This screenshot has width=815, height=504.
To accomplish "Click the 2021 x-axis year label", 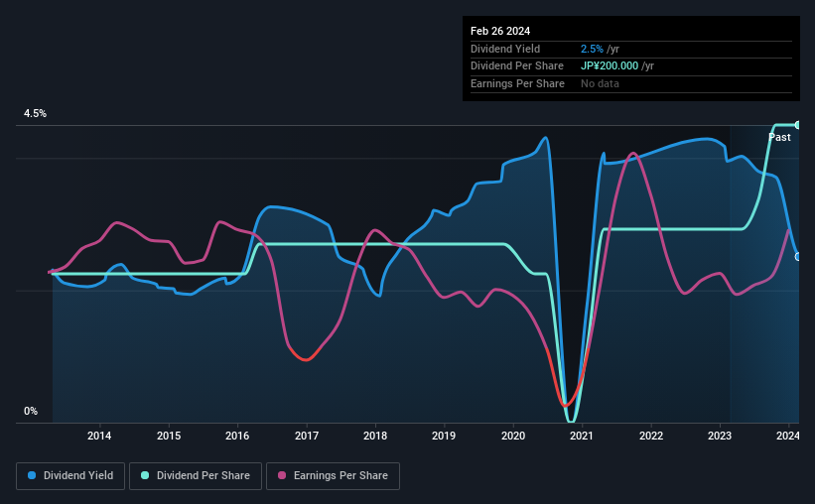I will (x=581, y=436).
